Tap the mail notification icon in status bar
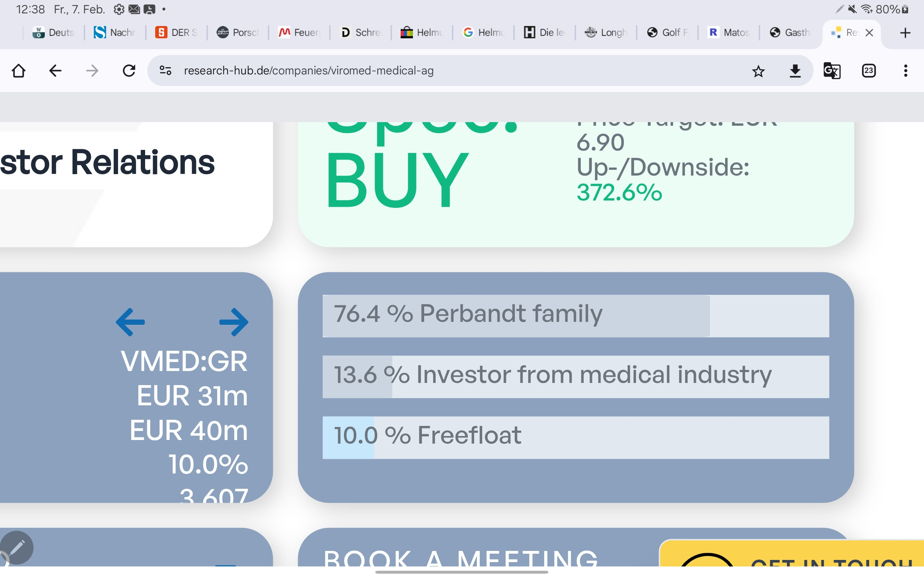The width and height of the screenshot is (924, 578). [x=134, y=9]
